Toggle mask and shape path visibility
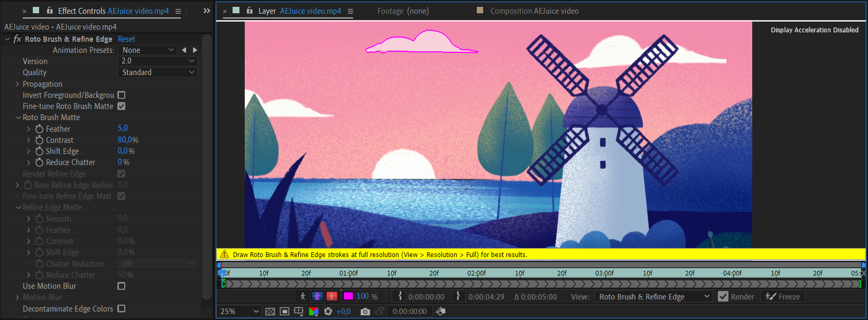This screenshot has height=320, width=868. [x=284, y=312]
